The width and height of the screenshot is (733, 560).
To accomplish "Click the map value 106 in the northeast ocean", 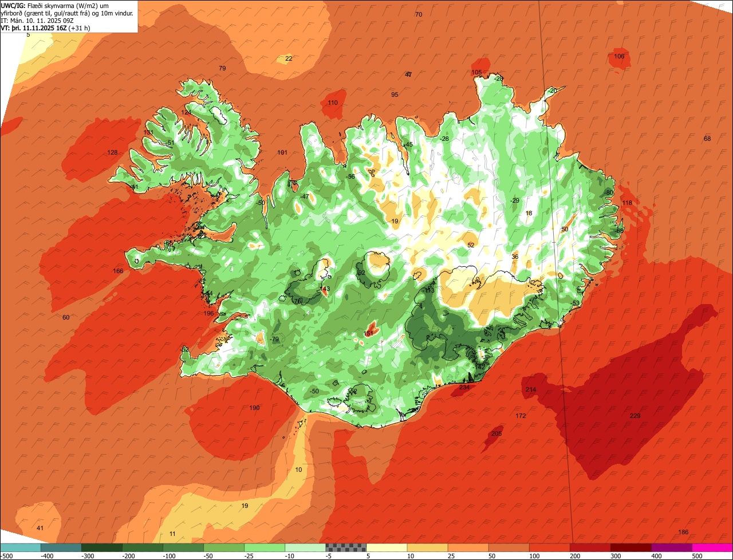I will [619, 56].
